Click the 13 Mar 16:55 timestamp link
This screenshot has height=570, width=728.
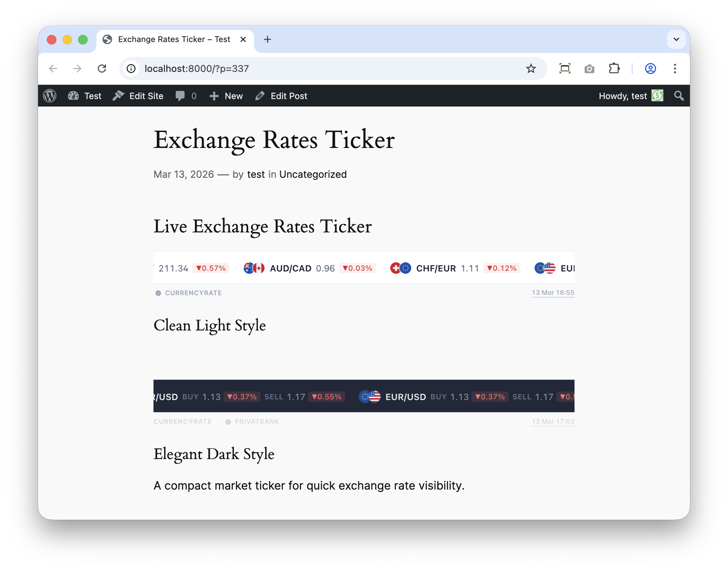[552, 292]
